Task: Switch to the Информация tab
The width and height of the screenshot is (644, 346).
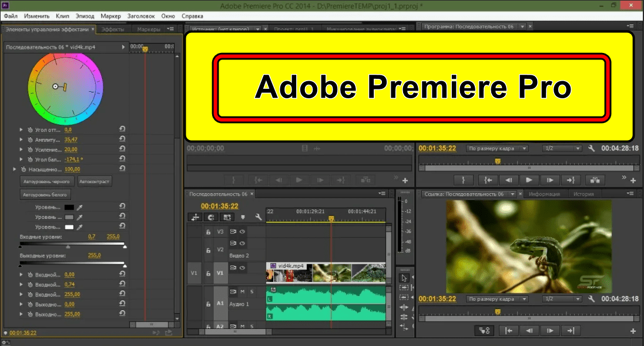Action: pyautogui.click(x=544, y=194)
